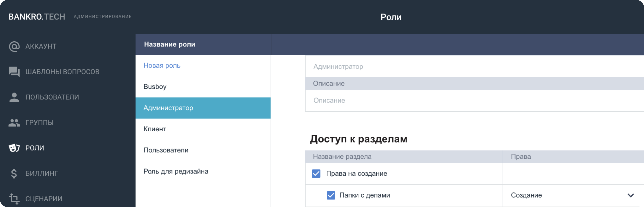Viewport: 644px width, 207px height.
Task: Open the Создание rights dropdown
Action: (573, 195)
